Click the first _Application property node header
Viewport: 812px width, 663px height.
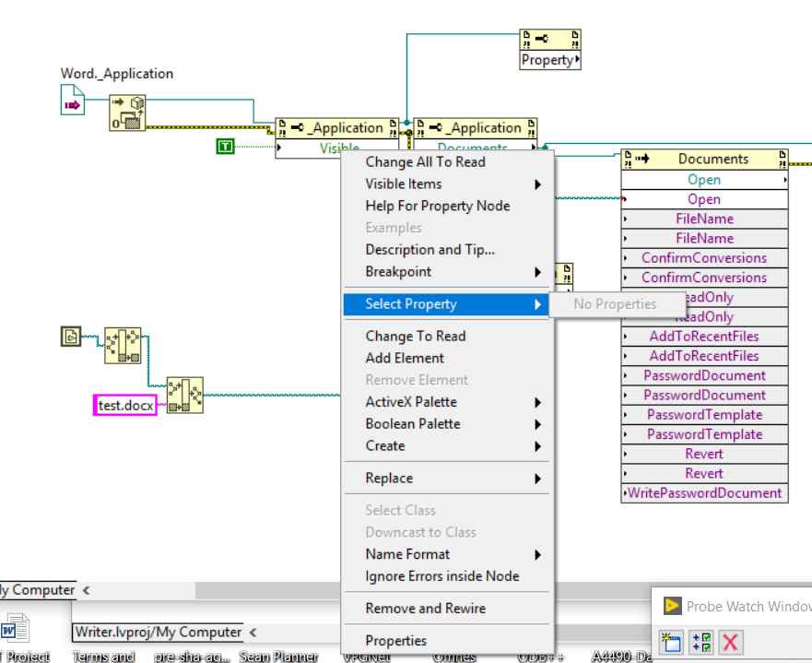[337, 128]
